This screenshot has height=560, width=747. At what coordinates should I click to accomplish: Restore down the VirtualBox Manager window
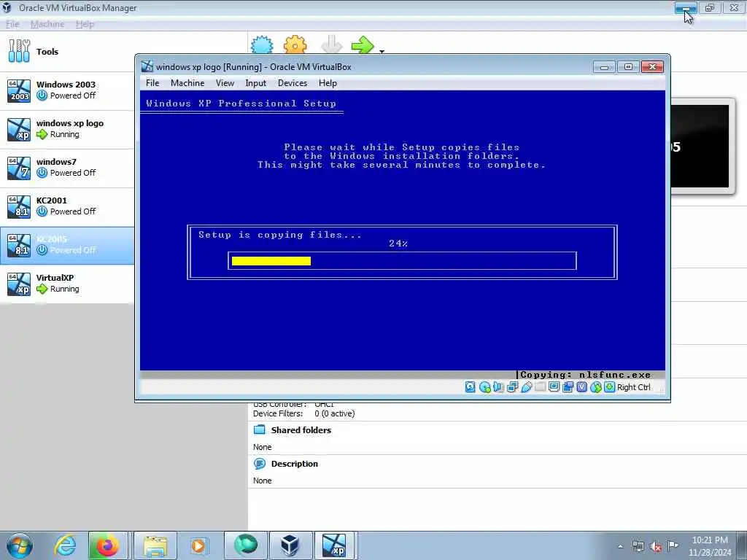pyautogui.click(x=710, y=7)
